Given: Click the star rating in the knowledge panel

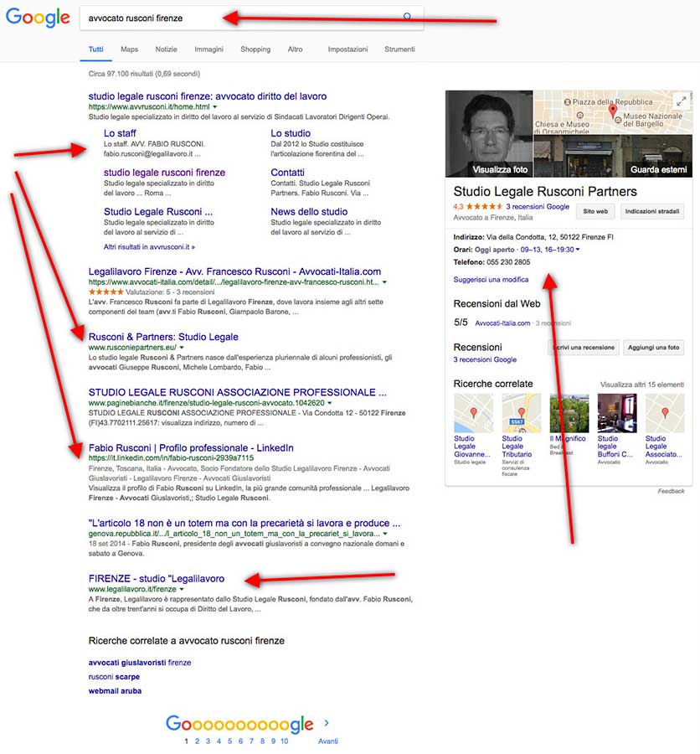Looking at the screenshot, I should point(484,206).
